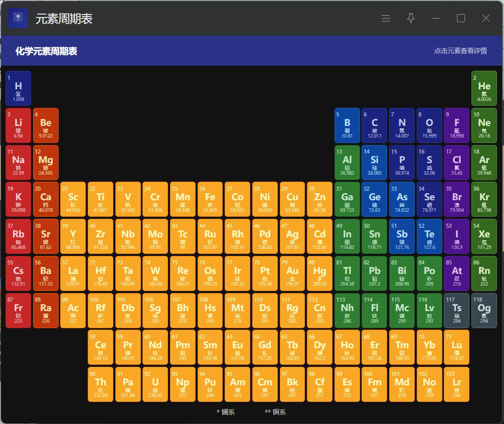Viewport: 504px width, 424px height.
Task: Click the Carbon (C) tile
Action: tap(375, 125)
